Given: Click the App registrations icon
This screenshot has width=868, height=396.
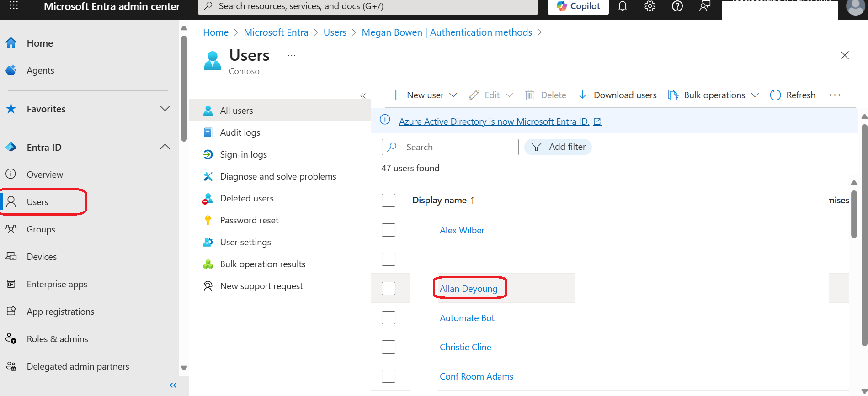Looking at the screenshot, I should pyautogui.click(x=11, y=311).
